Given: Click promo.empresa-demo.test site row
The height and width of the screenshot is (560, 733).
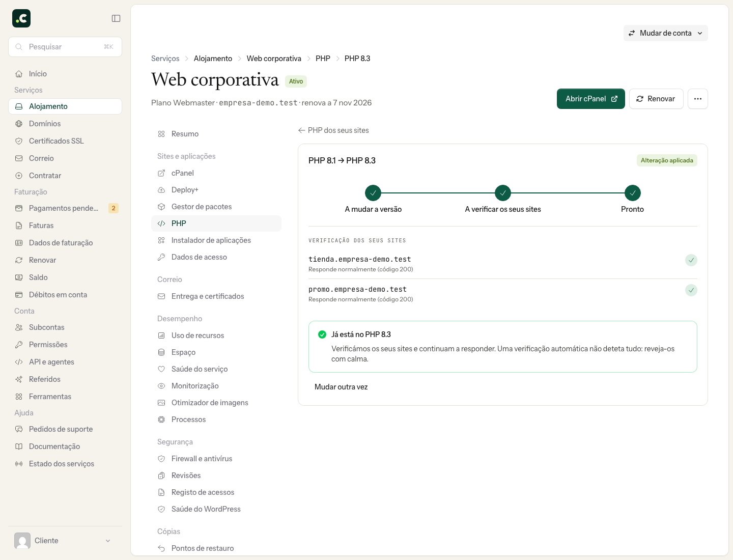Looking at the screenshot, I should click(x=503, y=294).
